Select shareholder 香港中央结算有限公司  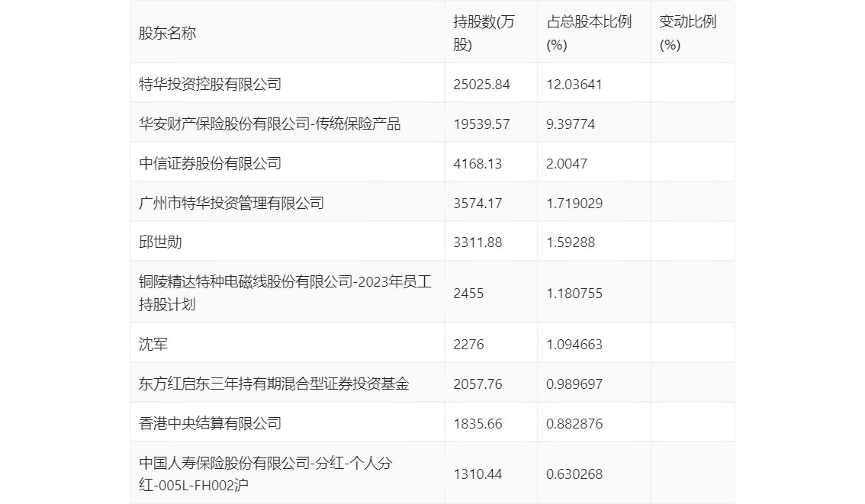[x=211, y=424]
